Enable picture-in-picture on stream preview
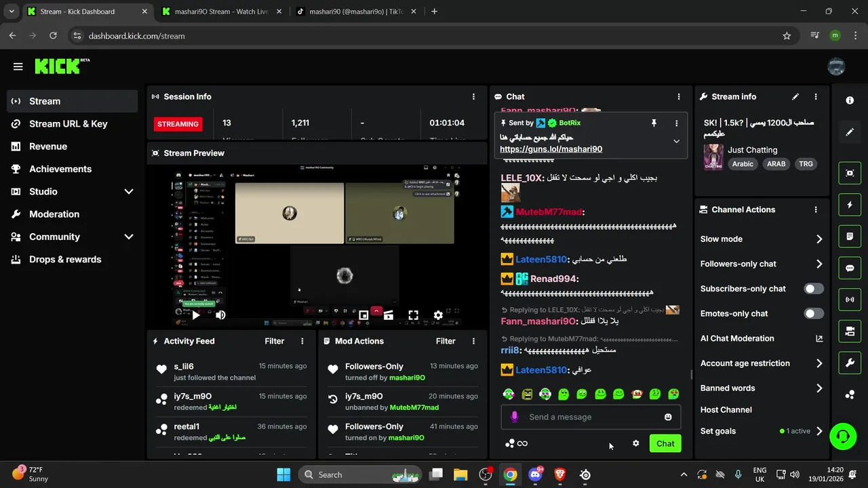The height and width of the screenshot is (488, 868). point(363,314)
